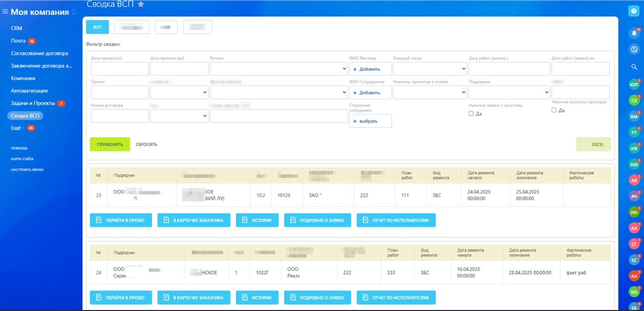The width and height of the screenshot is (644, 311).
Task: Open chat with contact АШ
Action: [x=634, y=164]
